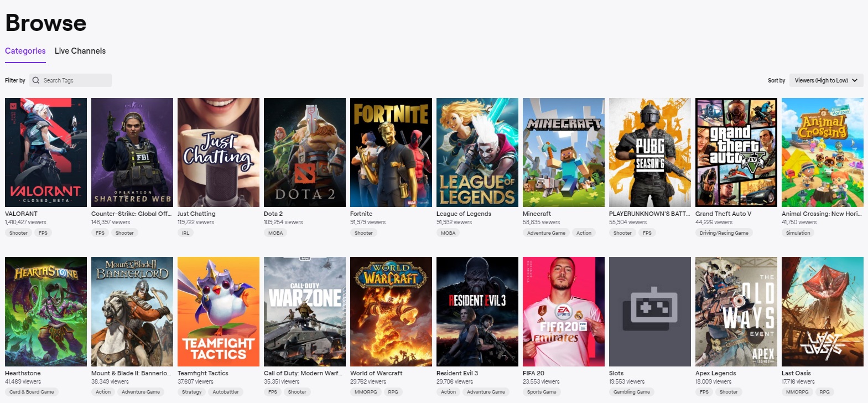The height and width of the screenshot is (403, 868).
Task: Open the Mount & Blade Bannerlord cover art
Action: [132, 312]
